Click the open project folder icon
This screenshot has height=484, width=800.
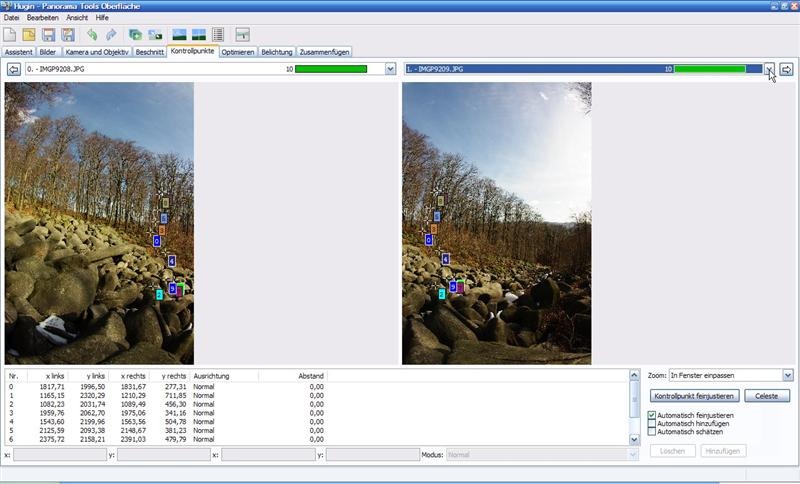[x=29, y=35]
